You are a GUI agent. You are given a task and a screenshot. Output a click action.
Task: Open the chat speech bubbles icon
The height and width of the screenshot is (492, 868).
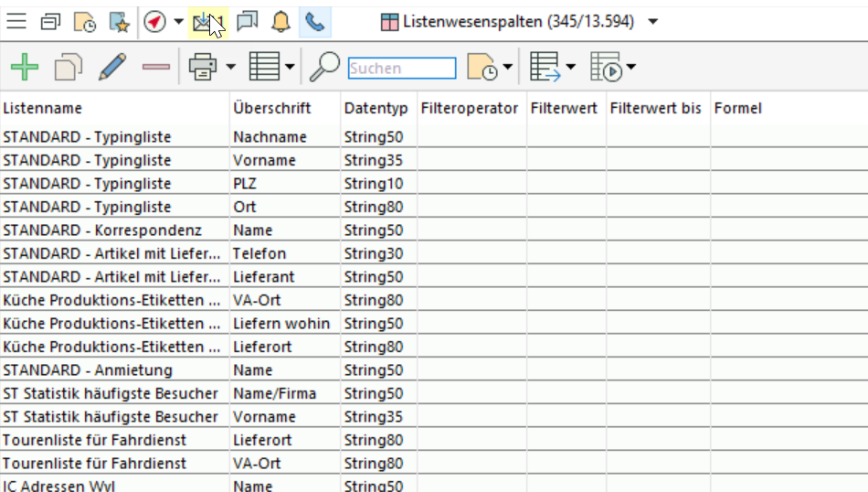(247, 22)
